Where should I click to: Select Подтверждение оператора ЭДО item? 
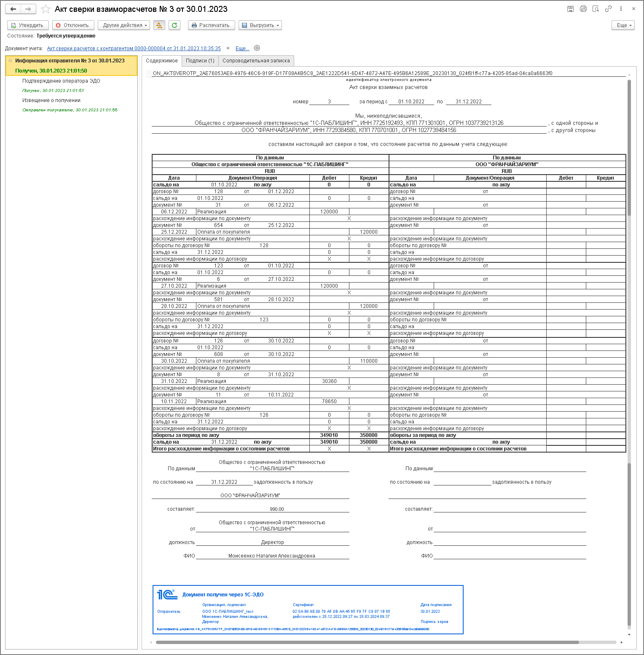(61, 81)
